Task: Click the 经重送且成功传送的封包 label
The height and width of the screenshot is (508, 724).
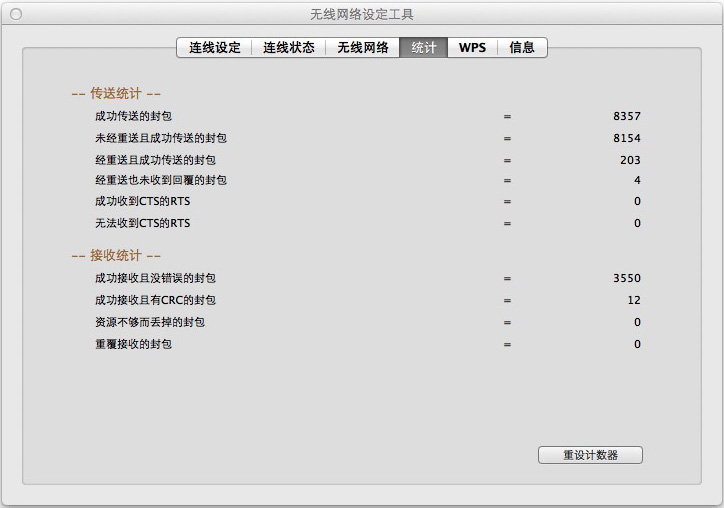Action: pyautogui.click(x=155, y=160)
